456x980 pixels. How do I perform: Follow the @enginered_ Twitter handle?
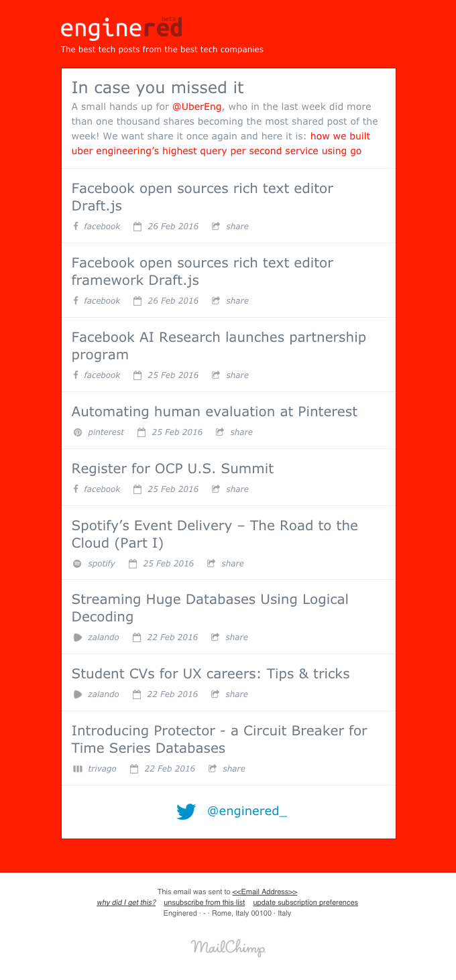[246, 810]
